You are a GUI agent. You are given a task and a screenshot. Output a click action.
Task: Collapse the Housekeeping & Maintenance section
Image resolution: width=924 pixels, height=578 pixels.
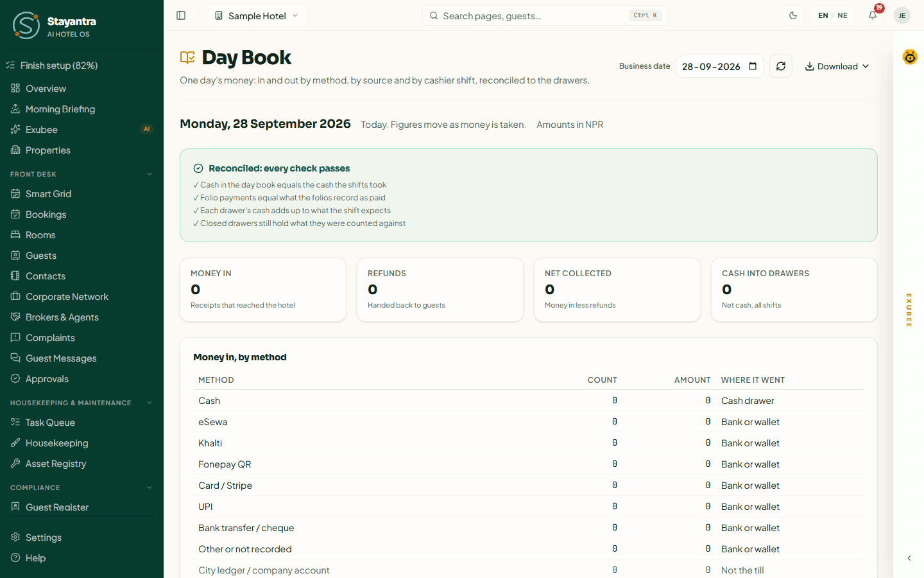tap(81, 403)
